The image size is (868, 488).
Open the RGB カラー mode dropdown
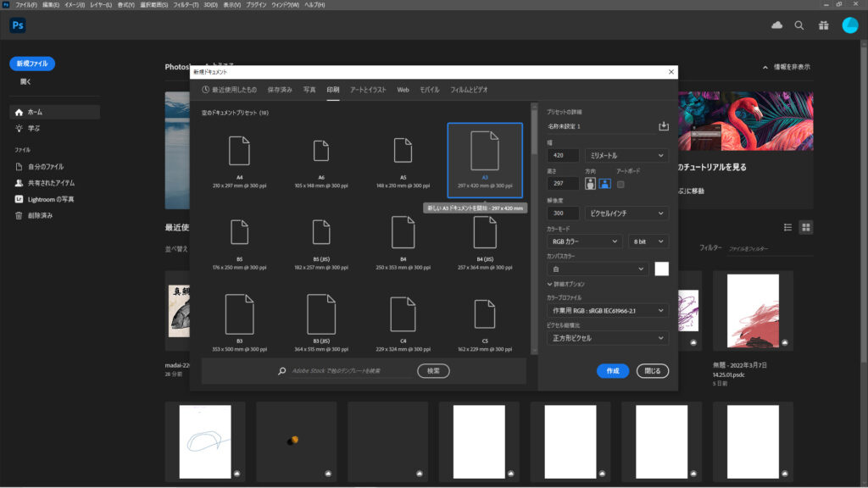click(585, 241)
